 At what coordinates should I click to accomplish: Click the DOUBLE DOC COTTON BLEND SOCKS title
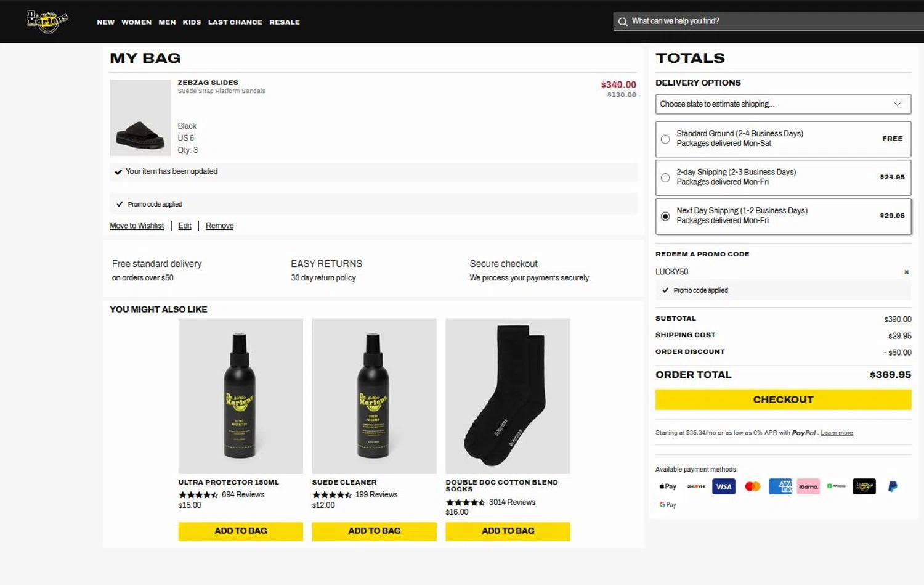click(x=502, y=486)
